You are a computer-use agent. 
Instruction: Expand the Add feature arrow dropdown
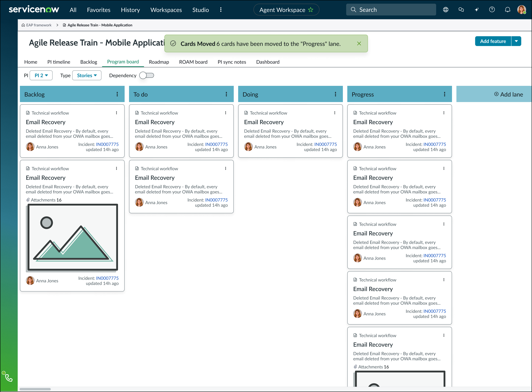(516, 41)
